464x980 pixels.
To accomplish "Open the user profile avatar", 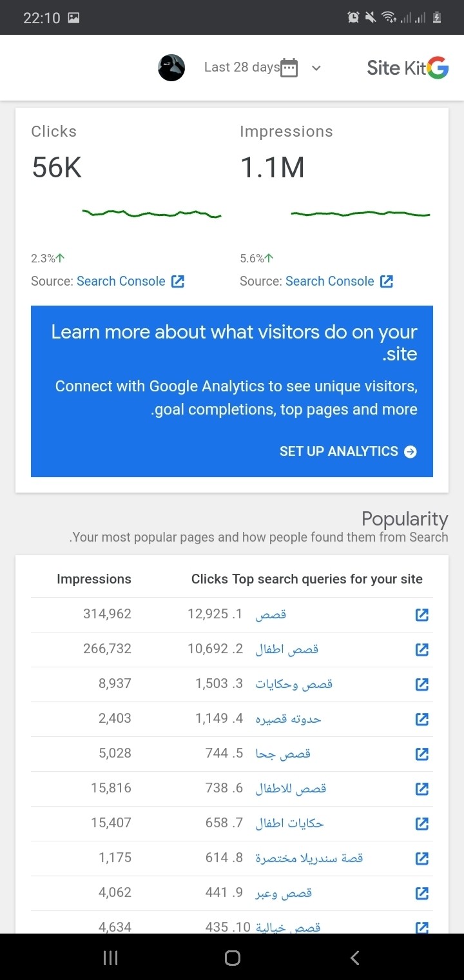I will coord(171,68).
